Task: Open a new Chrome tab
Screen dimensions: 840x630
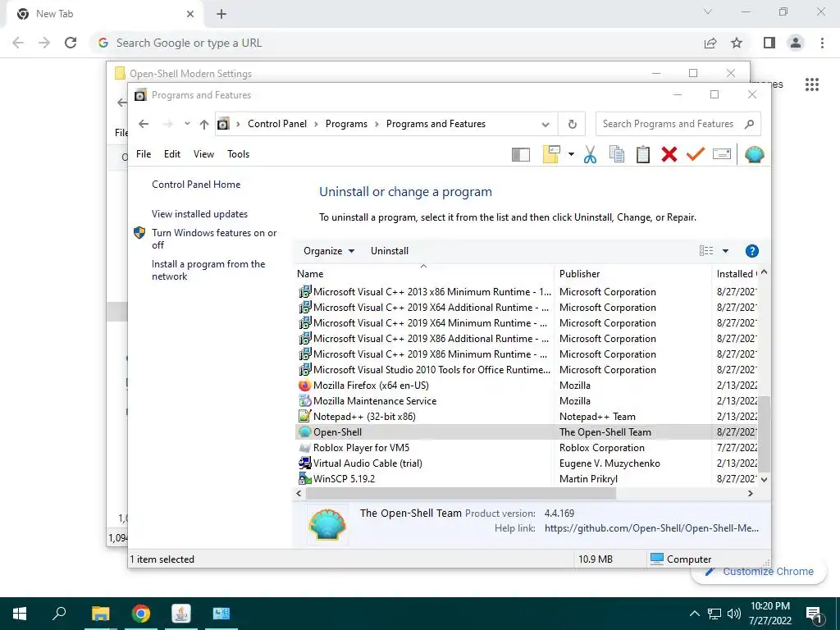Action: (221, 15)
